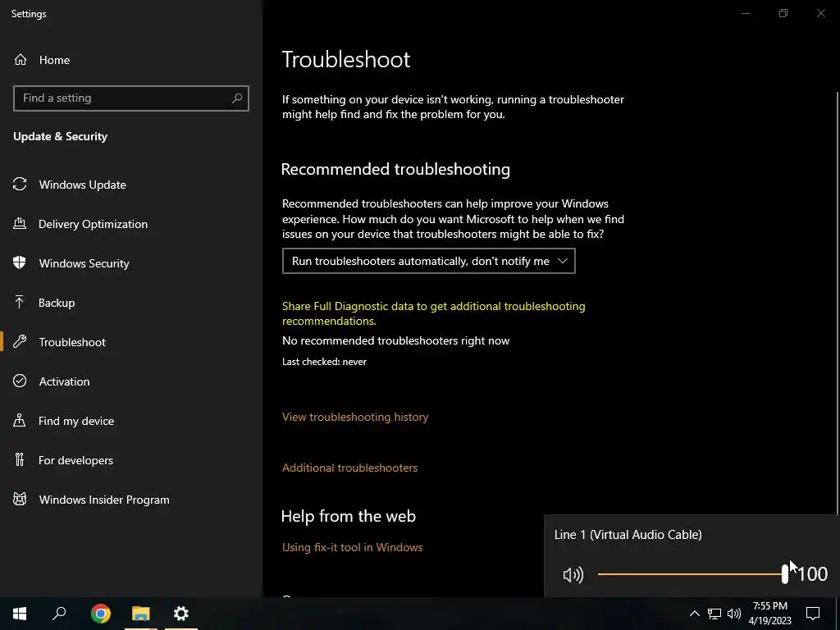Click the volume tray icon
Image resolution: width=840 pixels, height=630 pixels.
(x=734, y=614)
